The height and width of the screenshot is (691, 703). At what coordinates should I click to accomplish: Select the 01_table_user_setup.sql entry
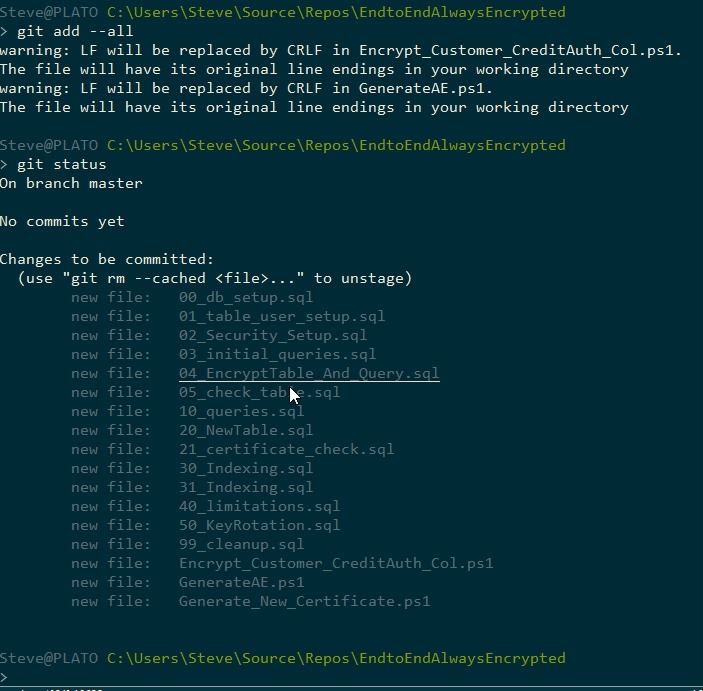(x=281, y=316)
